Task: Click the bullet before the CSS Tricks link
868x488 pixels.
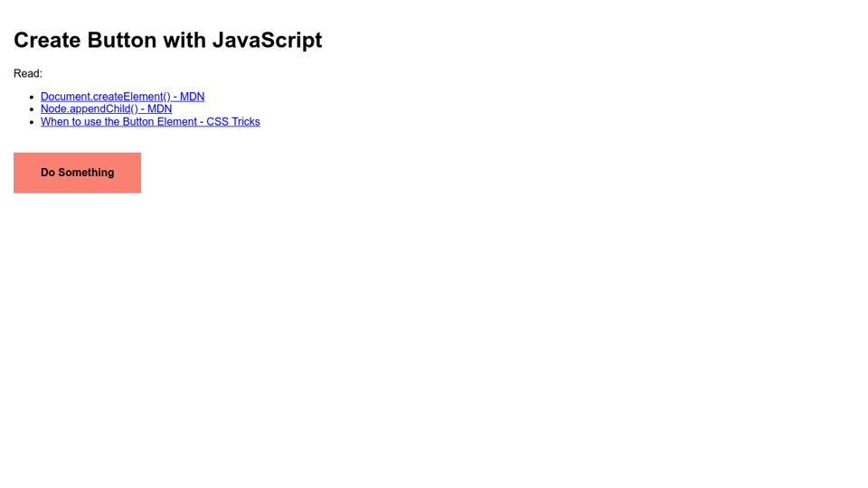Action: (x=32, y=122)
